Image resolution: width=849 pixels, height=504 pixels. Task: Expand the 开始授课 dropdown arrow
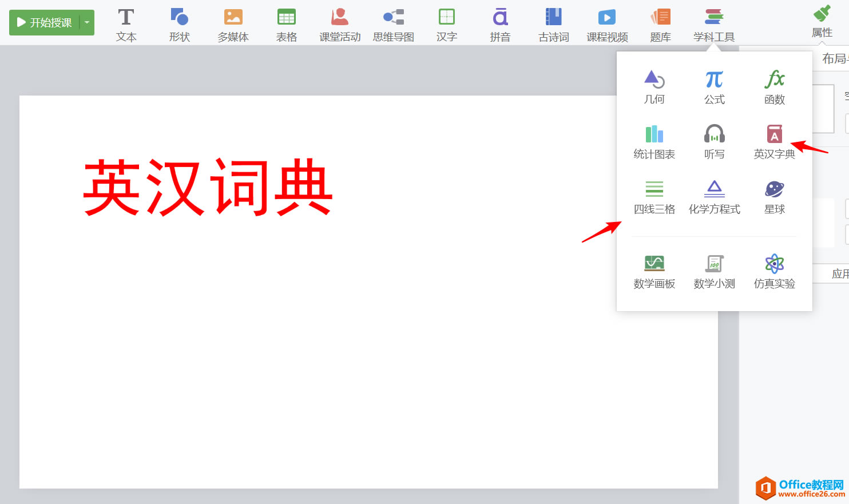point(87,22)
